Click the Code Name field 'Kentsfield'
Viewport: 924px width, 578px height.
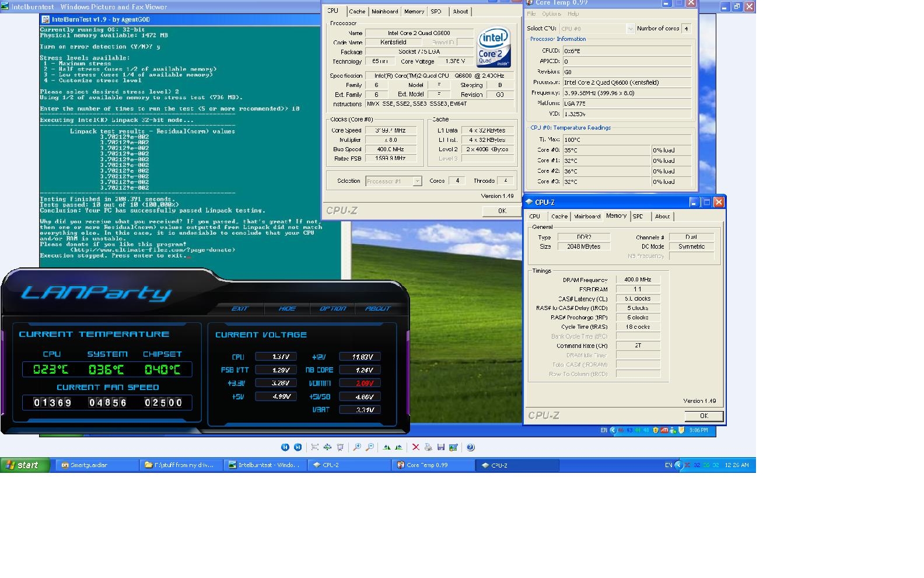[x=393, y=43]
